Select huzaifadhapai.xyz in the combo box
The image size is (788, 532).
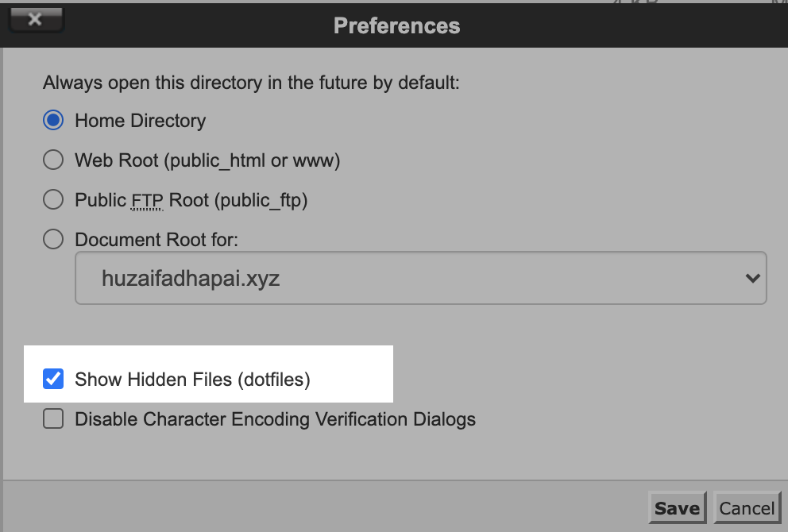[420, 278]
